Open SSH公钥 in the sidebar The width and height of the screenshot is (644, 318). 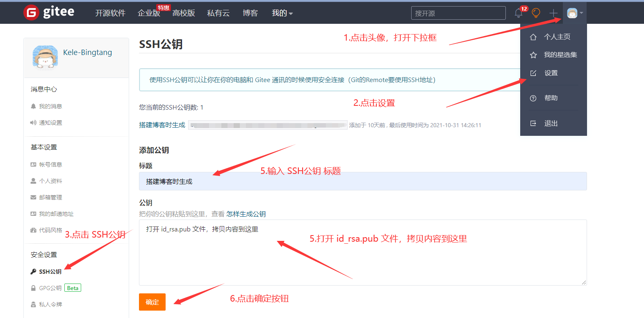[x=50, y=272]
